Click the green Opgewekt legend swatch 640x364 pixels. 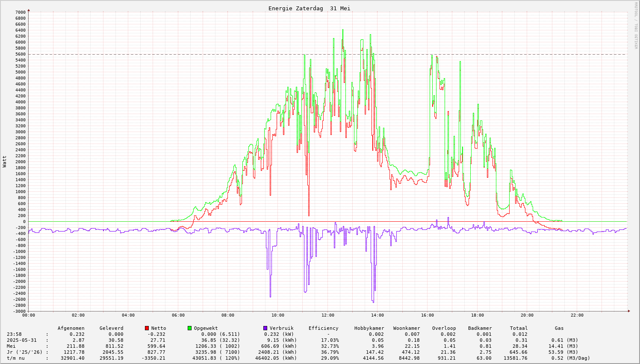[190, 328]
